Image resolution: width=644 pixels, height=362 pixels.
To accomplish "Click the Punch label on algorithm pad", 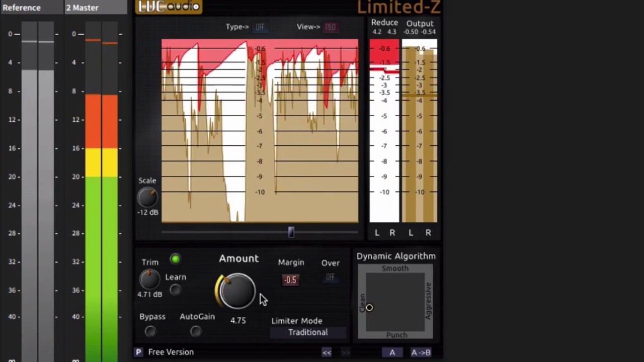I will (x=396, y=335).
